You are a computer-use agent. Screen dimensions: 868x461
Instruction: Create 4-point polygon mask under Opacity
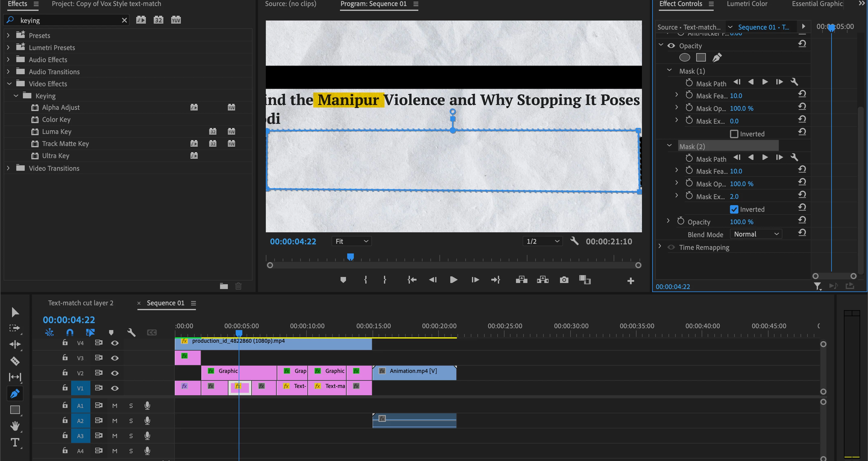(701, 58)
